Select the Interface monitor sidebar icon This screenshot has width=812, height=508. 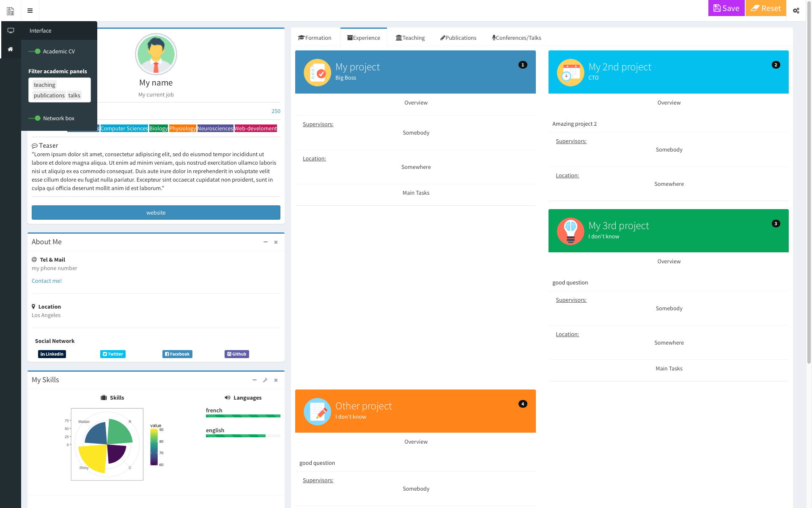(11, 30)
